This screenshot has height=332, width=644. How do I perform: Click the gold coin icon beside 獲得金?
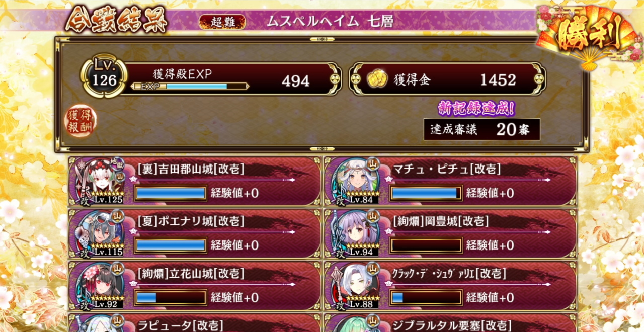(x=377, y=79)
